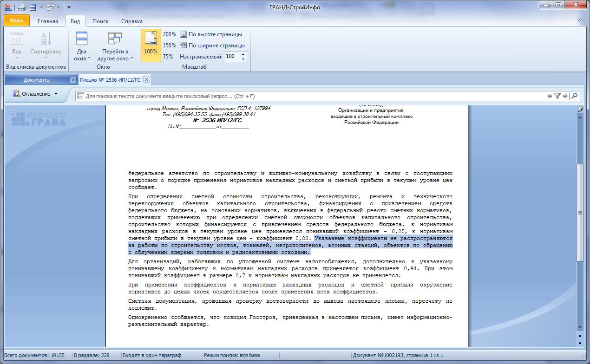Set zoom to 75%
This screenshot has width=590, height=364.
168,57
